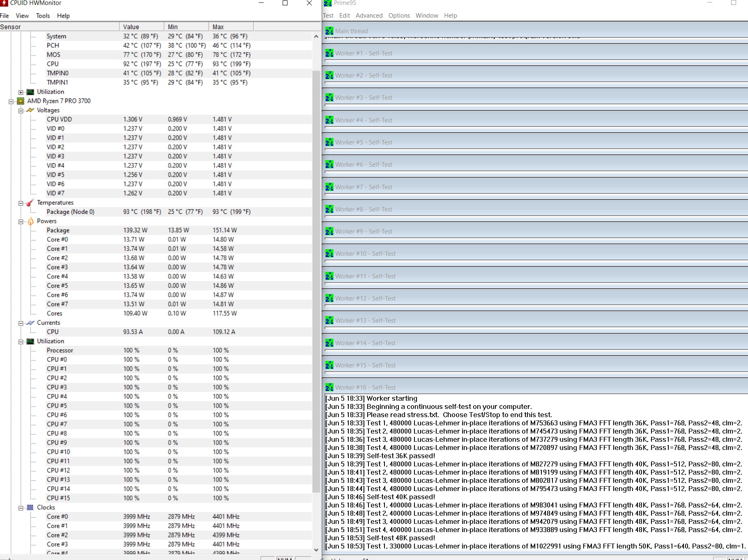
Task: Click the Worker #15 Self-Test icon
Action: click(329, 365)
